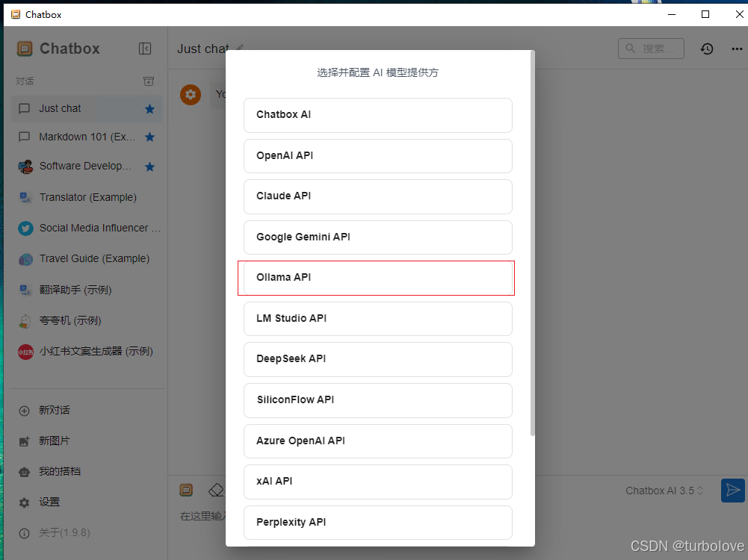Screen dimensions: 748x560
Task: Open 小红书文案生成器 conversation
Action: (87, 352)
